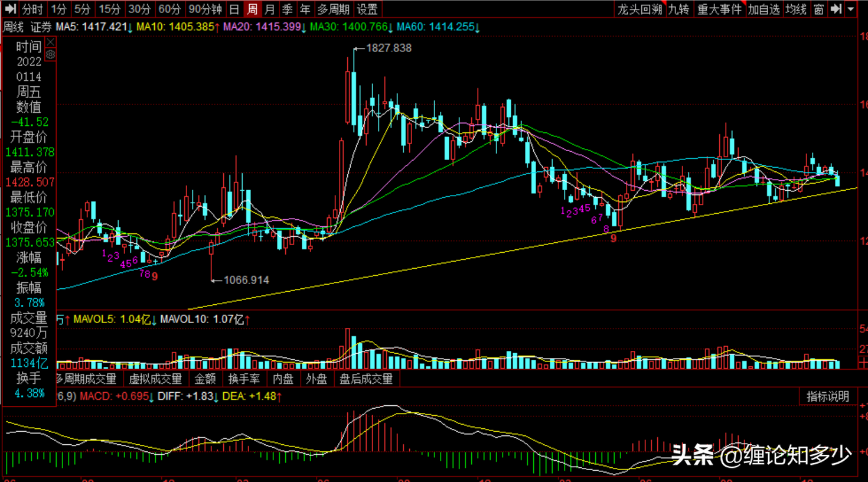Click the left arrow-bar icon before 分时
Viewport: 868px width, 482px height.
(10, 9)
